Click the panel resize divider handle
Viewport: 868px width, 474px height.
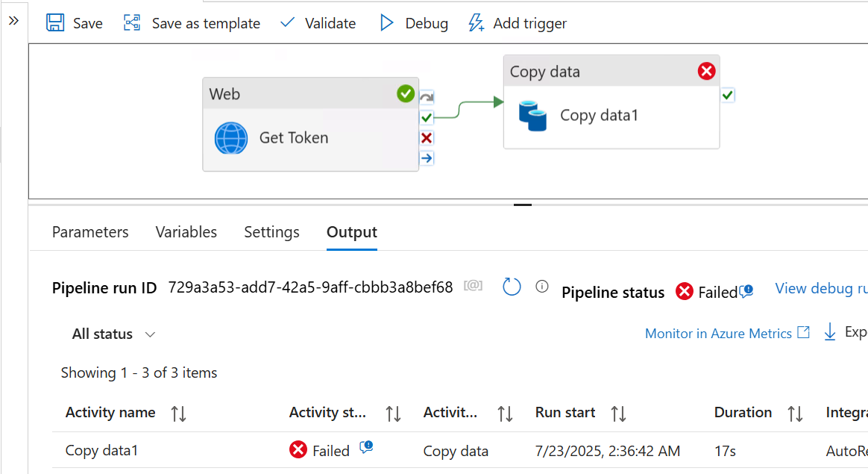point(523,204)
